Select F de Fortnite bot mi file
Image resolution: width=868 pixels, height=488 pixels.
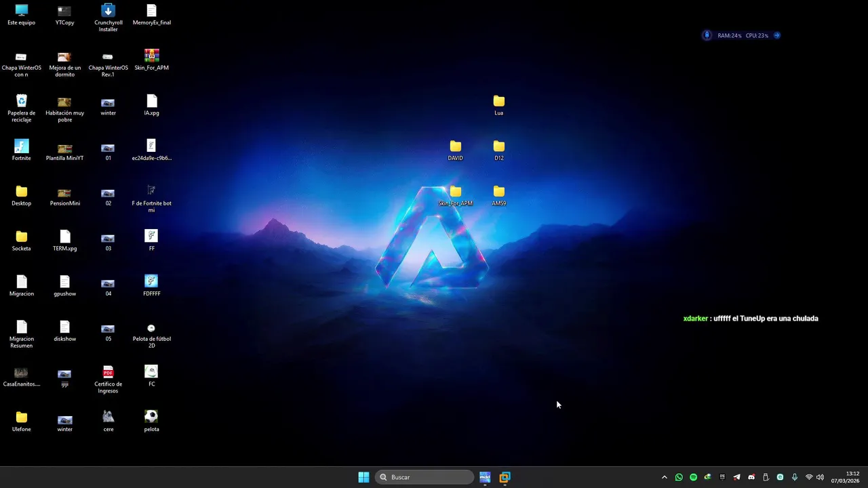151,199
